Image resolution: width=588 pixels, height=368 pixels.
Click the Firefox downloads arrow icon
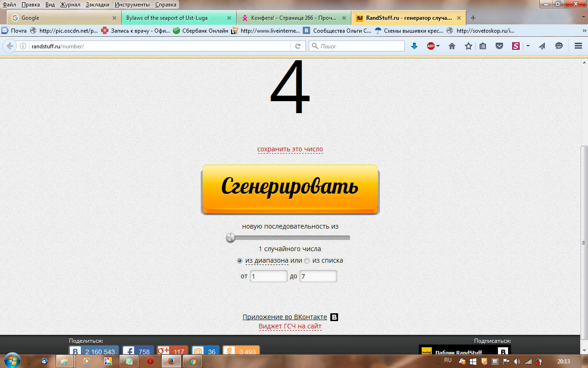[x=414, y=46]
